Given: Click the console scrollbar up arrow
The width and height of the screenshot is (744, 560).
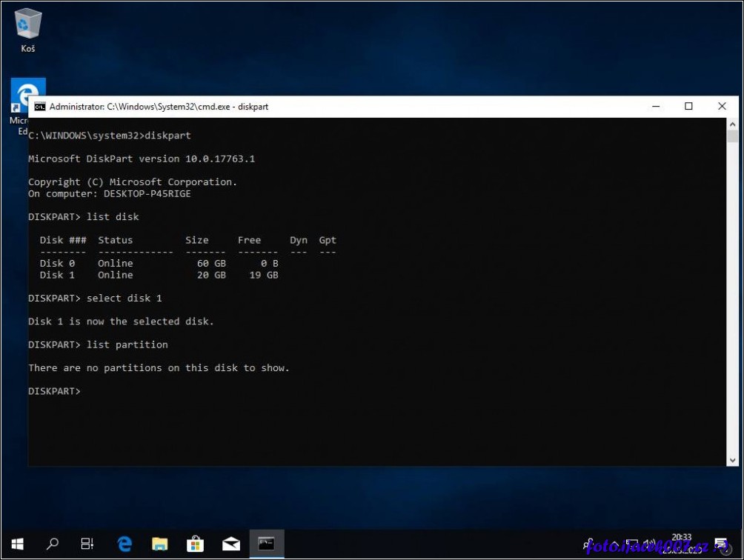Looking at the screenshot, I should (732, 124).
